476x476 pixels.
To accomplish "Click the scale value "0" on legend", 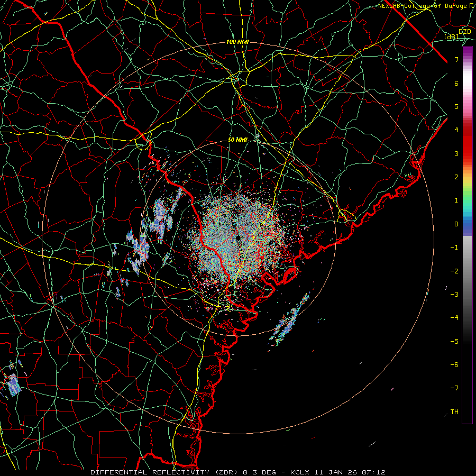I will point(456,224).
